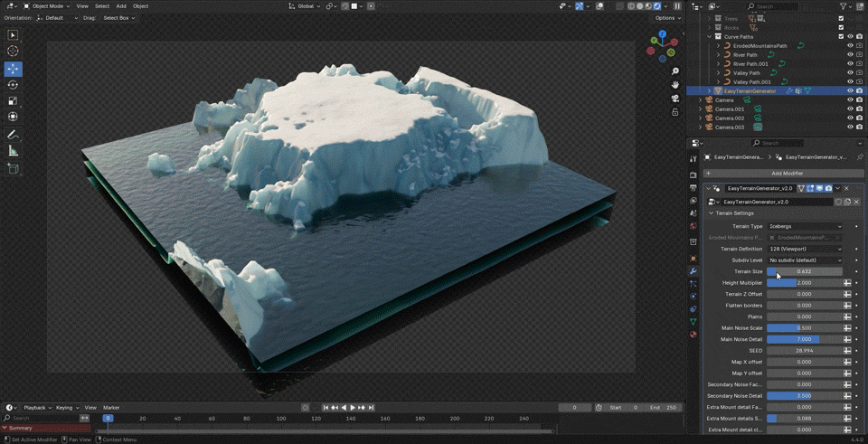This screenshot has height=444, width=868.
Task: Uncheck the Curve Paths collection checkbox
Action: tap(842, 36)
